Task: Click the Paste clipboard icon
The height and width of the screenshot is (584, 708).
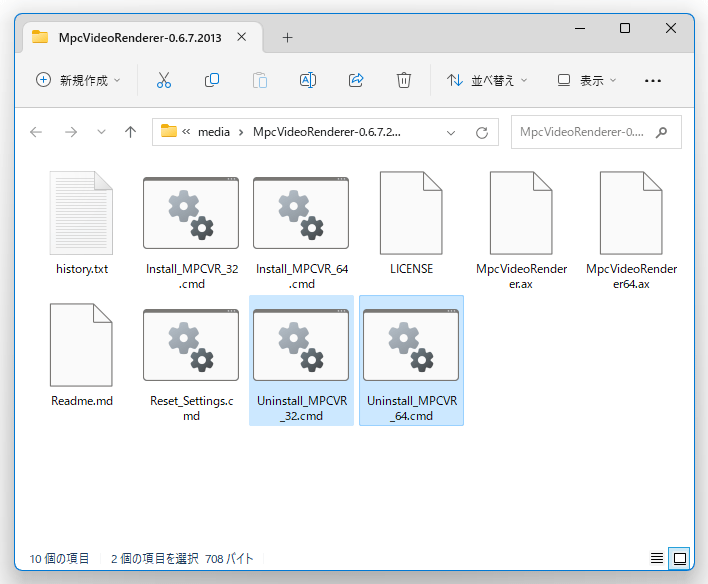Action: 260,80
